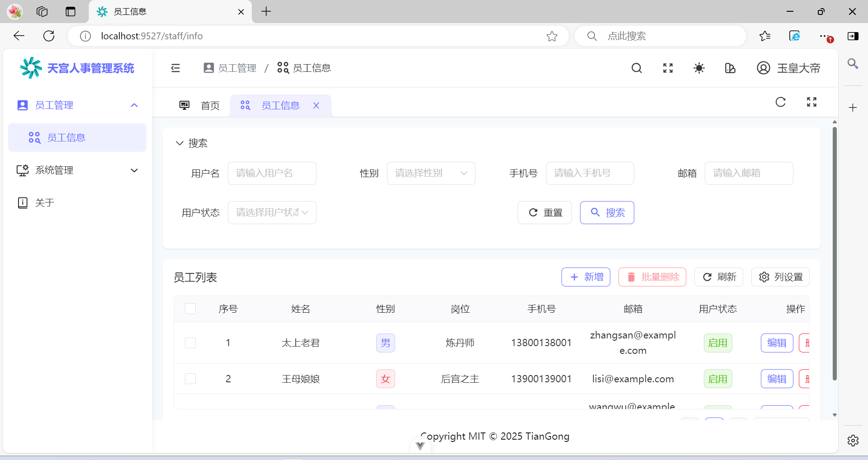
Task: Open the 性别 gender dropdown
Action: tap(431, 173)
